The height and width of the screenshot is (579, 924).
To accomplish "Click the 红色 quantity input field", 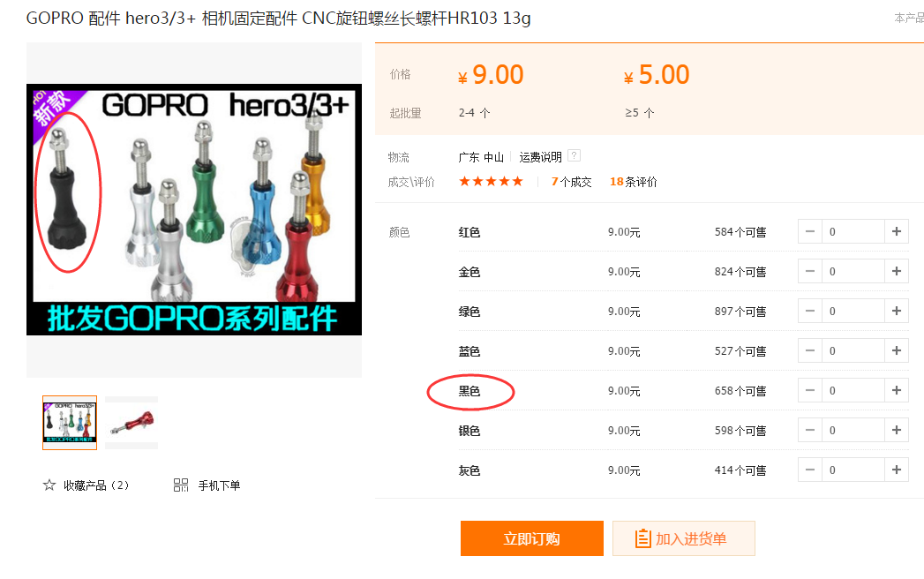I will (853, 232).
